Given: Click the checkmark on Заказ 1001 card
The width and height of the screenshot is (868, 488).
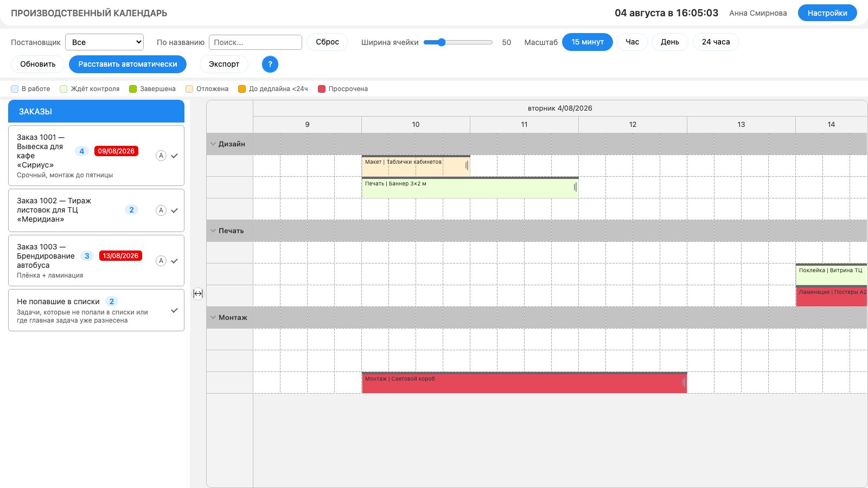Looking at the screenshot, I should tap(175, 156).
